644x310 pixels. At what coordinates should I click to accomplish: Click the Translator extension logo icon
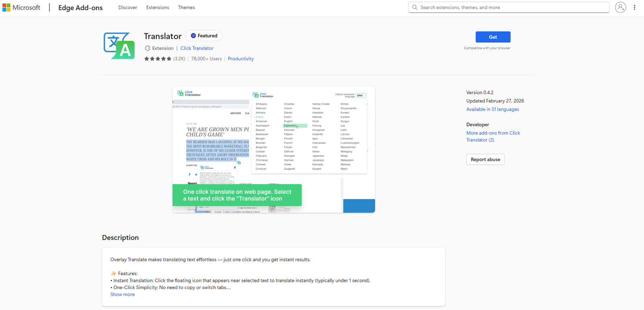(119, 46)
